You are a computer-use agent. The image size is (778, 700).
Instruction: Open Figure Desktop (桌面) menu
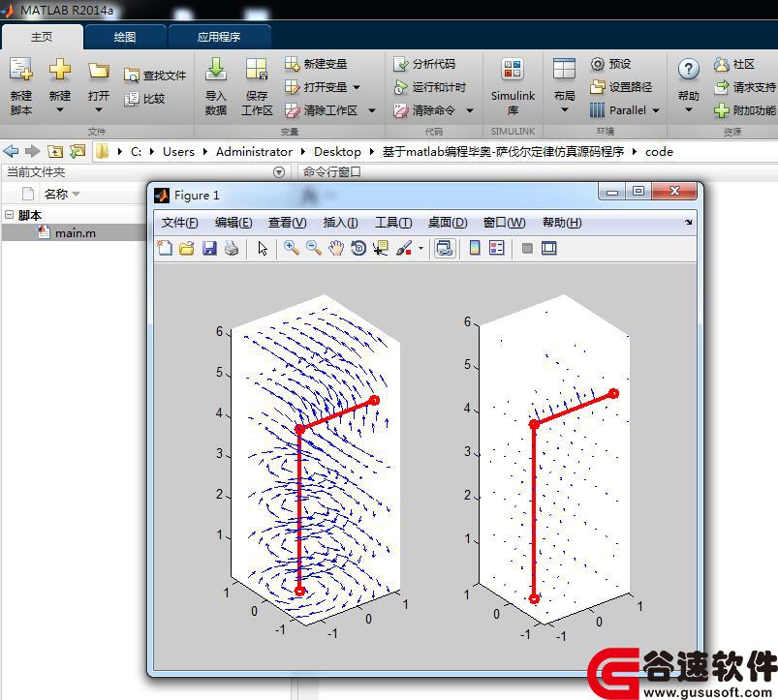(x=448, y=223)
